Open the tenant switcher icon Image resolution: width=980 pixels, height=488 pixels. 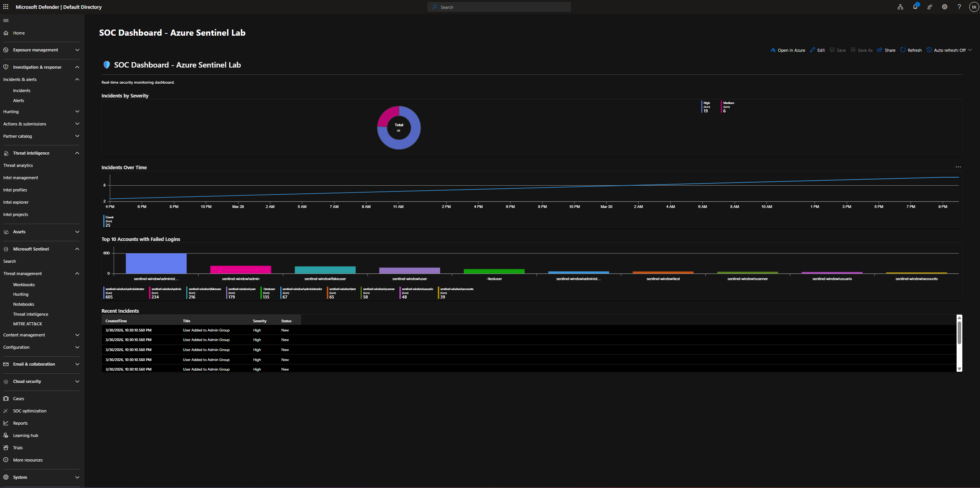coord(900,7)
